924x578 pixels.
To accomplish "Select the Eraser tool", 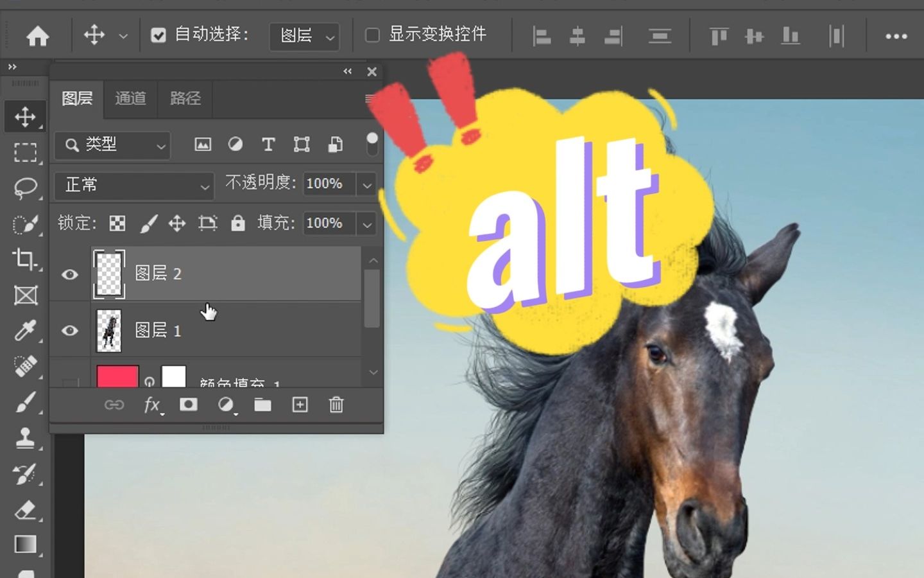I will pos(26,508).
